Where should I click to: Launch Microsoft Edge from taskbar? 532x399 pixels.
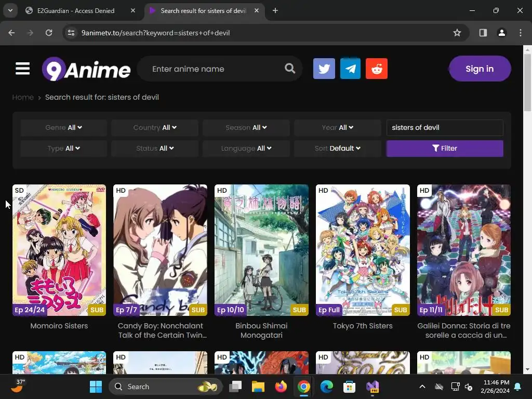pyautogui.click(x=326, y=387)
